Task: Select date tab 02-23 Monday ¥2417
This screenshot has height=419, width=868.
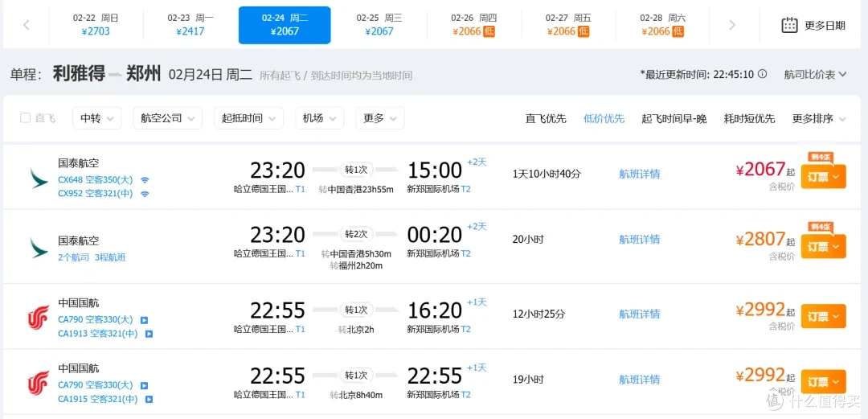Action: (190, 25)
